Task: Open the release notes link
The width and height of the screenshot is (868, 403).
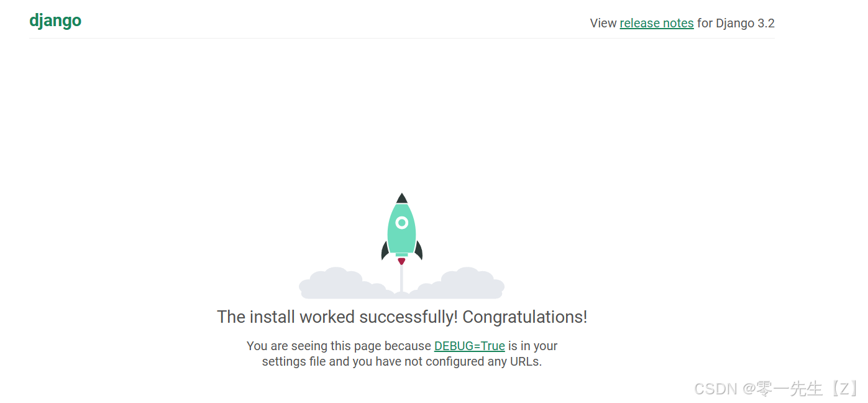Action: [657, 23]
